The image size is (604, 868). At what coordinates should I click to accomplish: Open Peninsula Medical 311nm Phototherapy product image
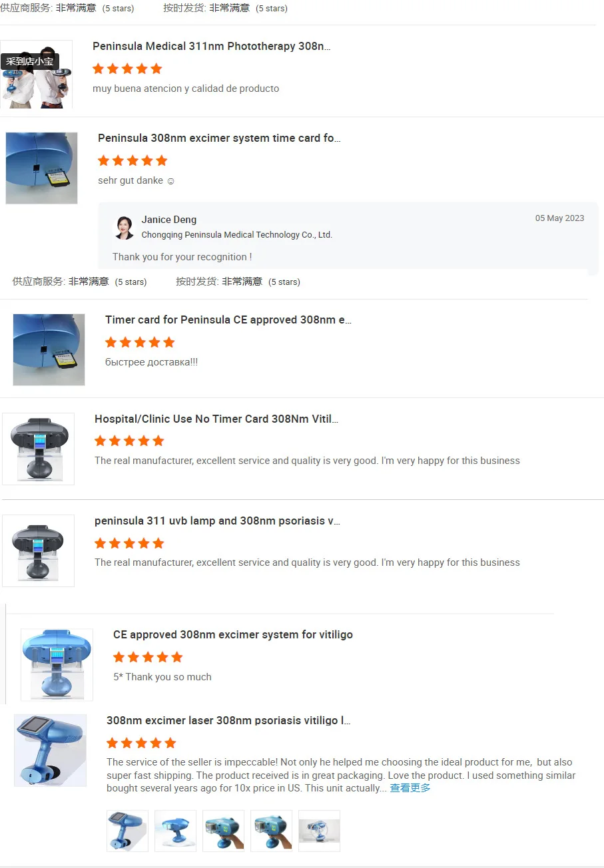click(x=36, y=75)
